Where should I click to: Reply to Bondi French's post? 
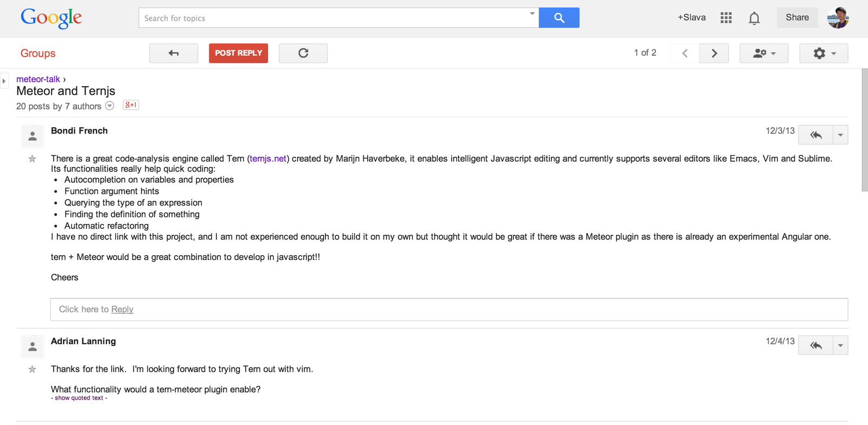pos(815,135)
